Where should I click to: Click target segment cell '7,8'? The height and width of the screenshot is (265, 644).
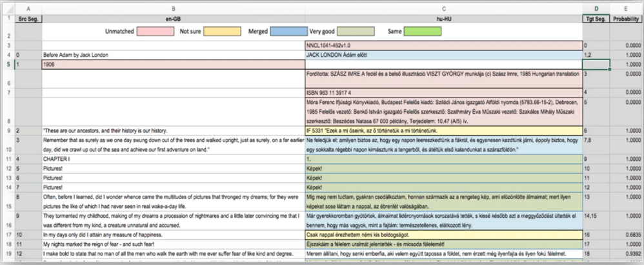click(596, 145)
